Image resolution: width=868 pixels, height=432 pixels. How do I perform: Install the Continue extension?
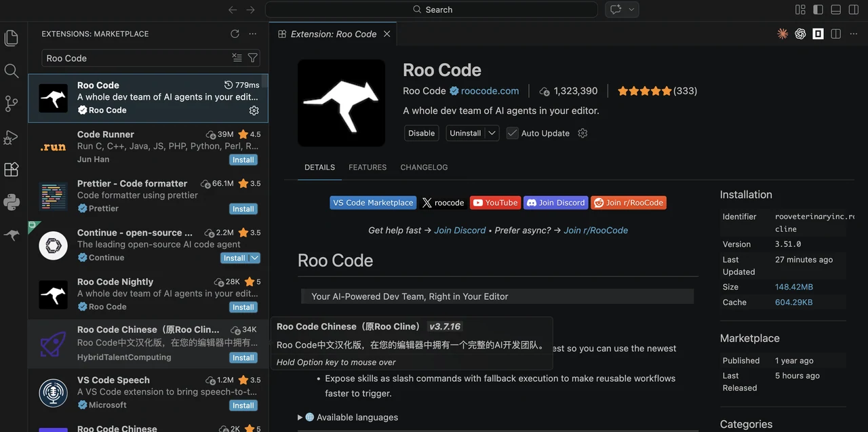coord(235,258)
